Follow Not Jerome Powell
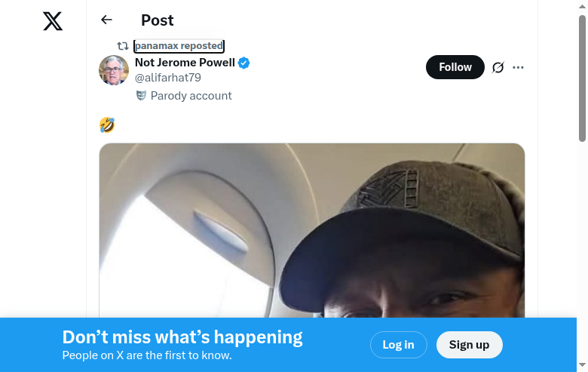The height and width of the screenshot is (372, 588). [x=455, y=67]
